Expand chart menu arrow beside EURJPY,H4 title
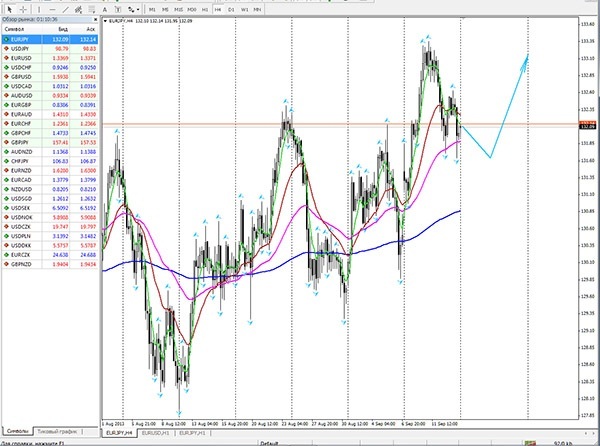Viewport: 600px width, 446px height. point(107,20)
